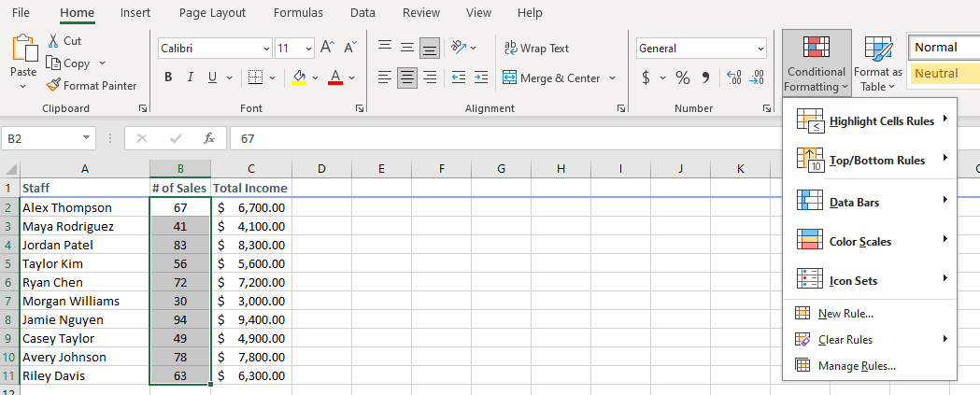Screen dimensions: 980x395
Task: Toggle Bottom Align button
Action: (x=430, y=48)
